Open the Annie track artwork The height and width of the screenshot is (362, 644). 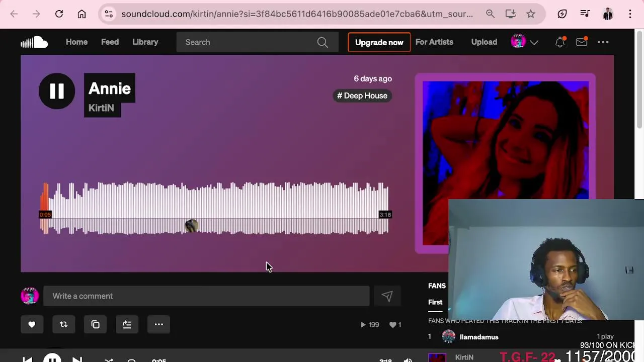[x=505, y=163]
